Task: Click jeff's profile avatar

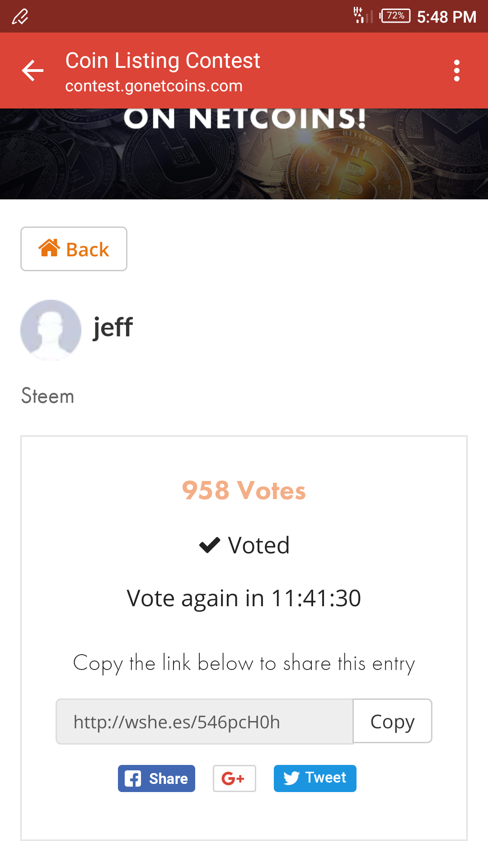Action: click(51, 330)
